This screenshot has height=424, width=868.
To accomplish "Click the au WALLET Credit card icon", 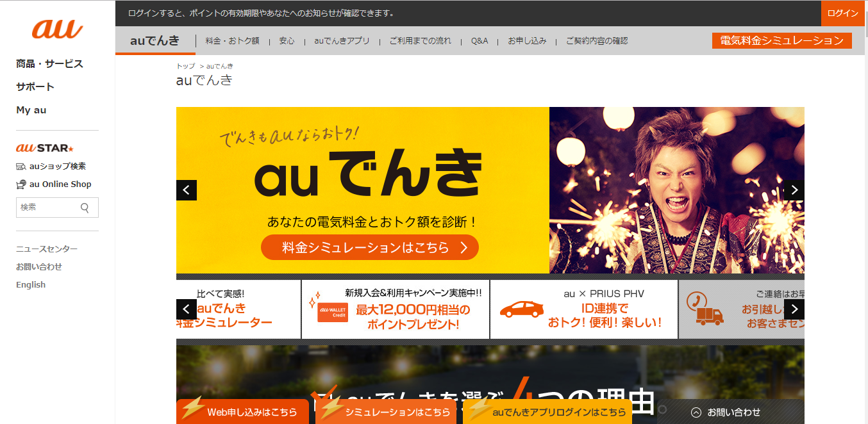I will [333, 312].
